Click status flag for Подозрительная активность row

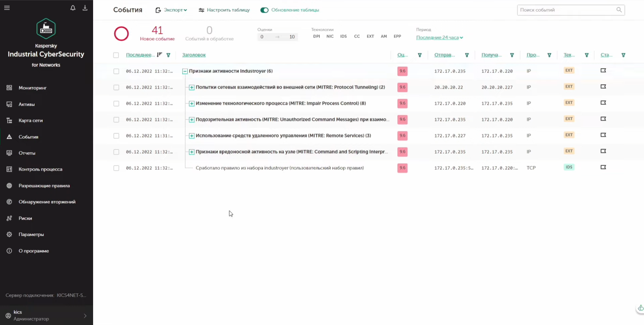(x=603, y=119)
